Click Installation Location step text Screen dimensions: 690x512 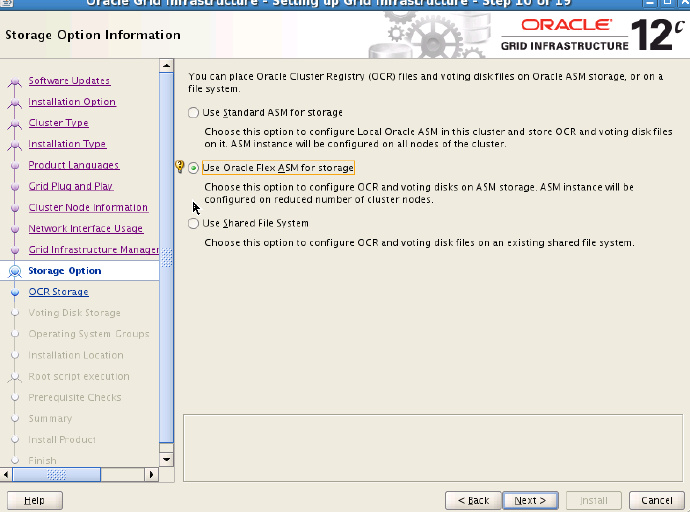click(76, 355)
